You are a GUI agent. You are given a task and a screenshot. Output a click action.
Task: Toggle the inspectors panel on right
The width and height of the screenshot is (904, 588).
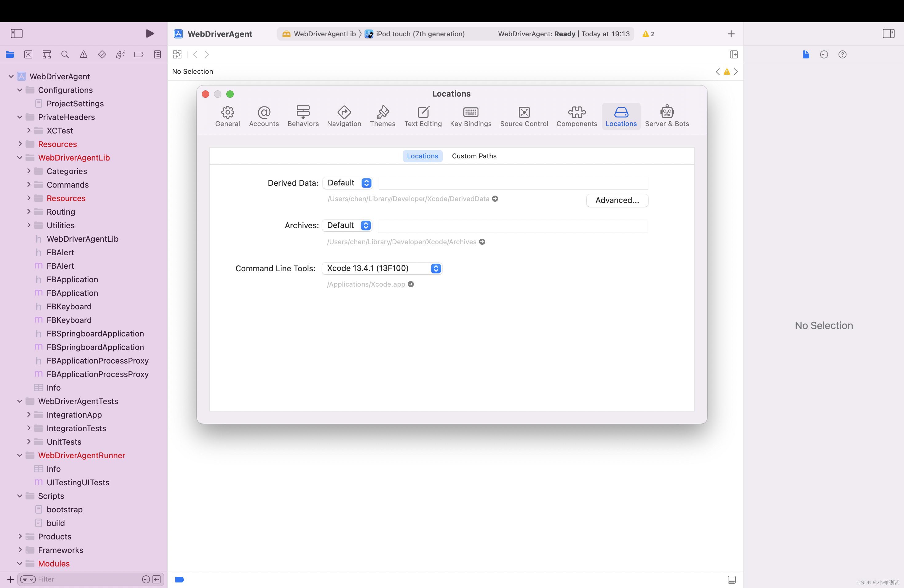888,34
